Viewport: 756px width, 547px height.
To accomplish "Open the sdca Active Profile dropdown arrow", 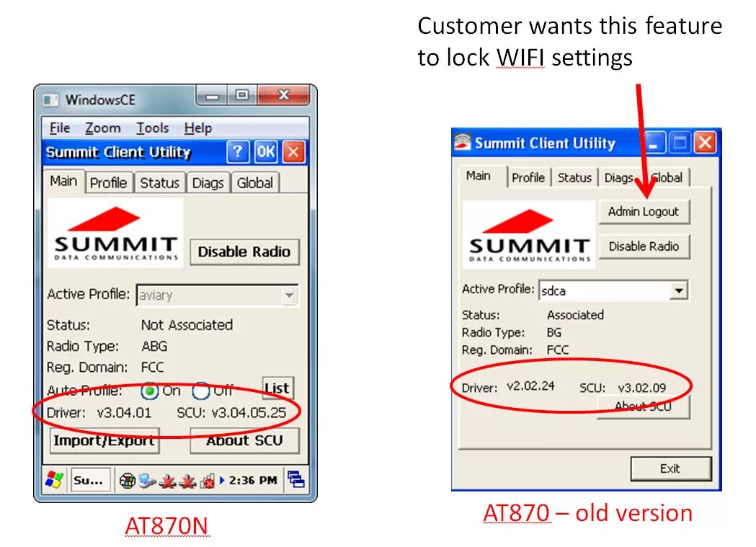I will tap(678, 290).
